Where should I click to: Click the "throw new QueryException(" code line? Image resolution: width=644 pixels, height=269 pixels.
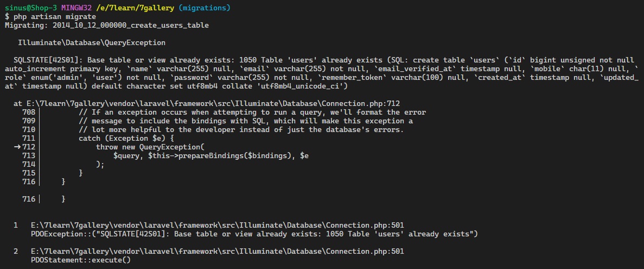[150, 147]
